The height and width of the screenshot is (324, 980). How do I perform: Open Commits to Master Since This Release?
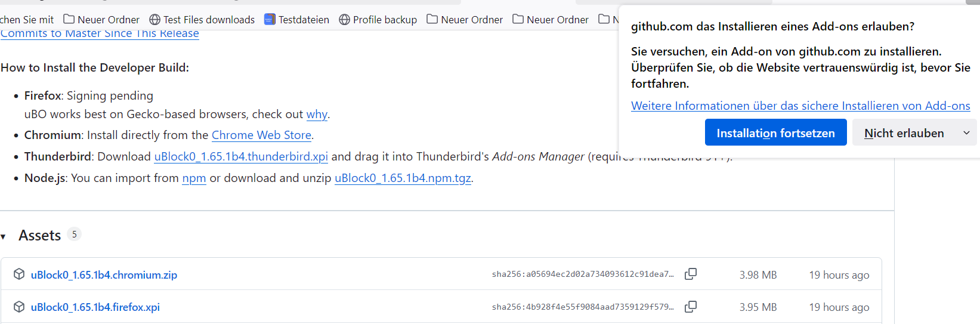click(100, 34)
